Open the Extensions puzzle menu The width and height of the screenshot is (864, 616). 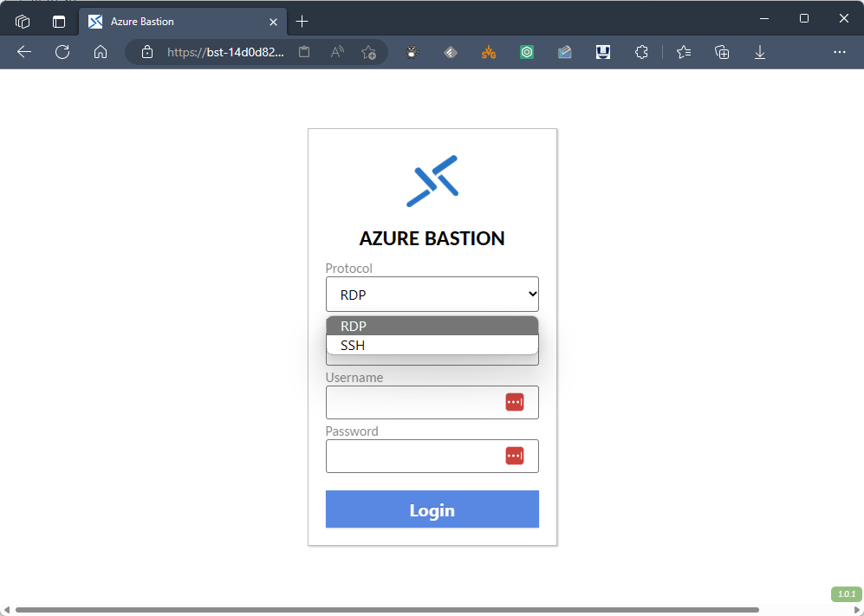tap(641, 52)
